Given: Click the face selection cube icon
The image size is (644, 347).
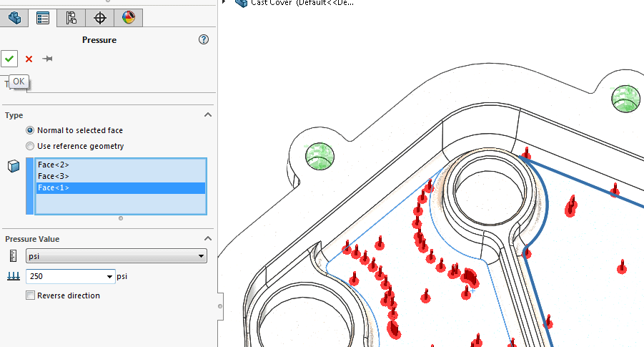Looking at the screenshot, I should point(12,166).
